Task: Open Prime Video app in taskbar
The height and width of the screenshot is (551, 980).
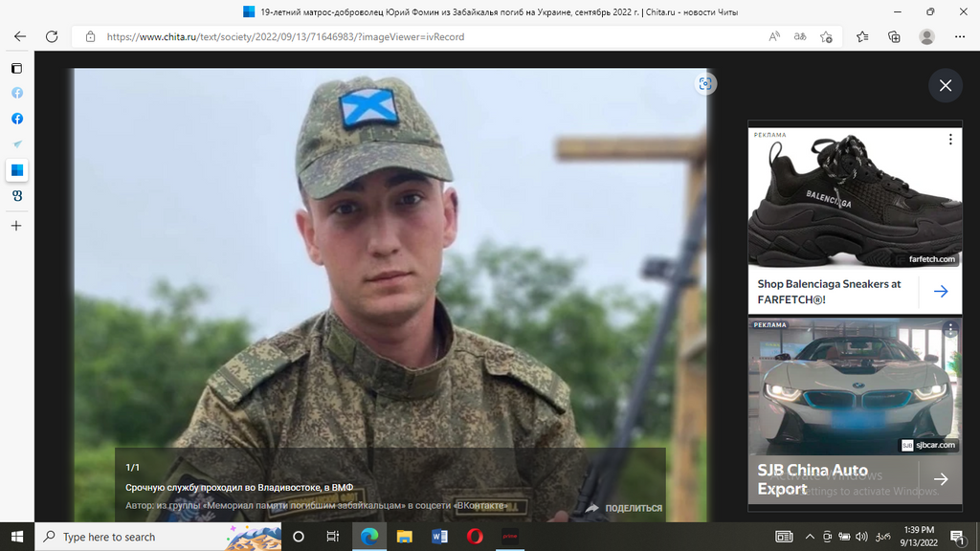Action: (x=510, y=537)
